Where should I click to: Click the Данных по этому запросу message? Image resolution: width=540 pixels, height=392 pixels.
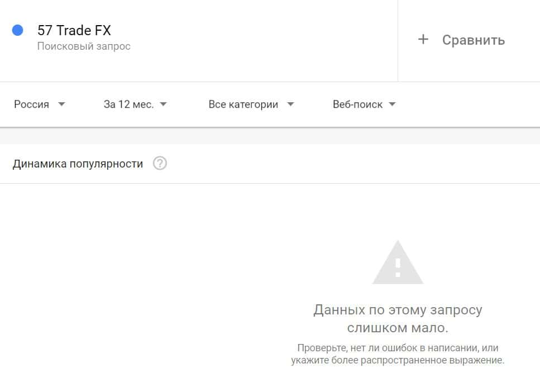click(x=398, y=310)
